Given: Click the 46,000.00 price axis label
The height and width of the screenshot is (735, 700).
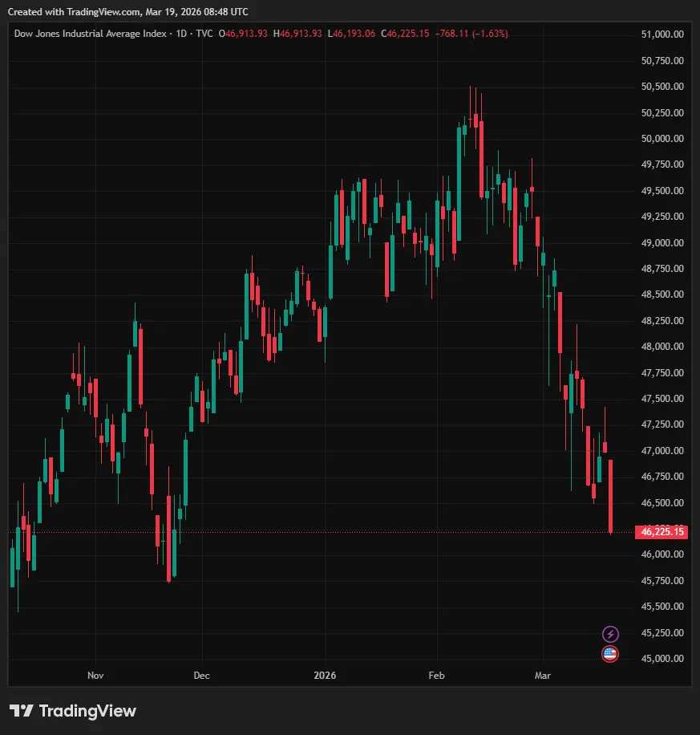Looking at the screenshot, I should 662,554.
